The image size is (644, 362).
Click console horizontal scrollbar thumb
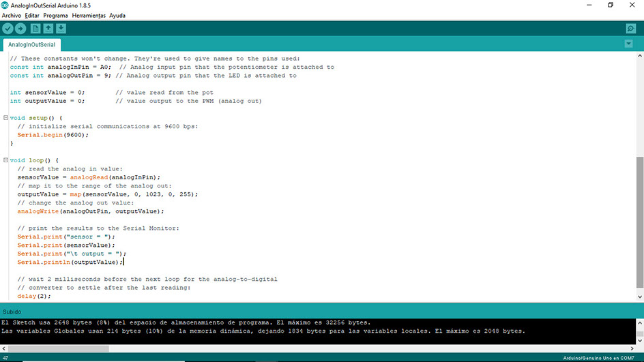pyautogui.click(x=58, y=348)
